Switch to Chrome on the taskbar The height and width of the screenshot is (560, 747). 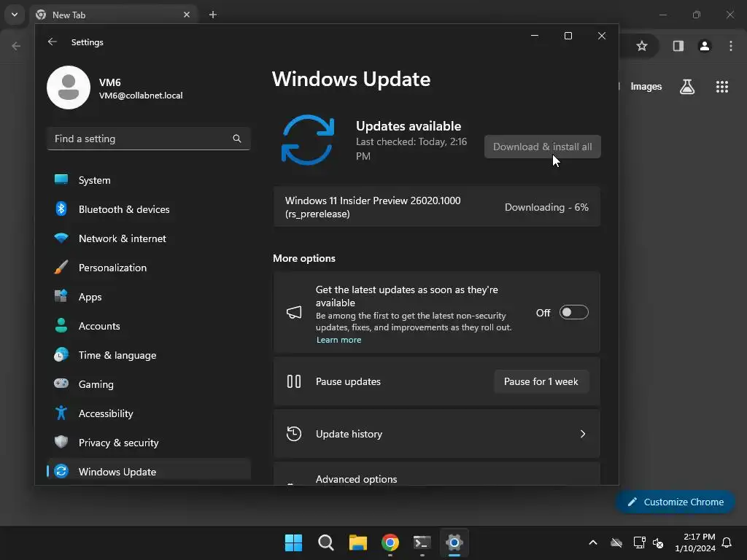390,542
